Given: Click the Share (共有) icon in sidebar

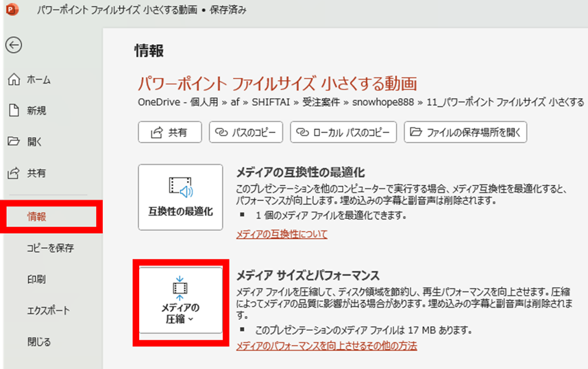Looking at the screenshot, I should pyautogui.click(x=14, y=174).
